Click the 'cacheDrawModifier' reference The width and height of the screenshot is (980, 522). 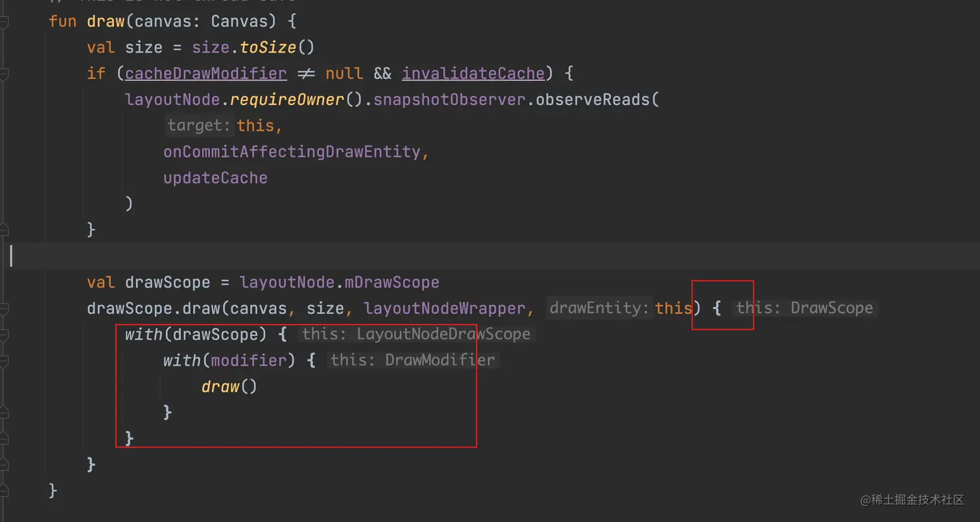(x=206, y=73)
